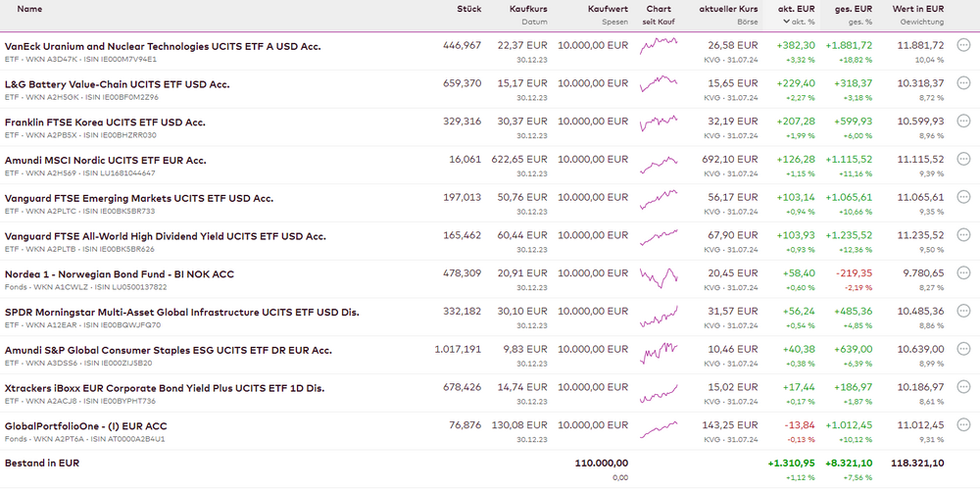Open Vanguard All-World High Dividend Yield link
The width and height of the screenshot is (980, 490).
click(x=166, y=236)
